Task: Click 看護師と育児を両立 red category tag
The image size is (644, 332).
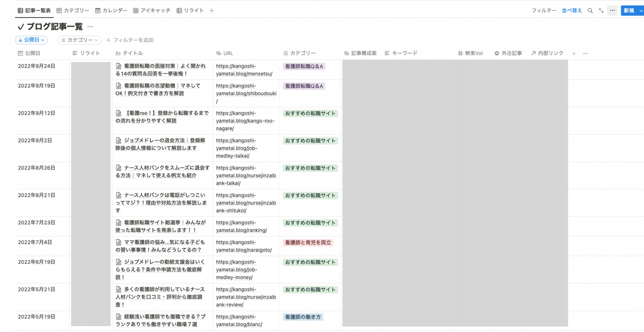Action: tap(308, 242)
